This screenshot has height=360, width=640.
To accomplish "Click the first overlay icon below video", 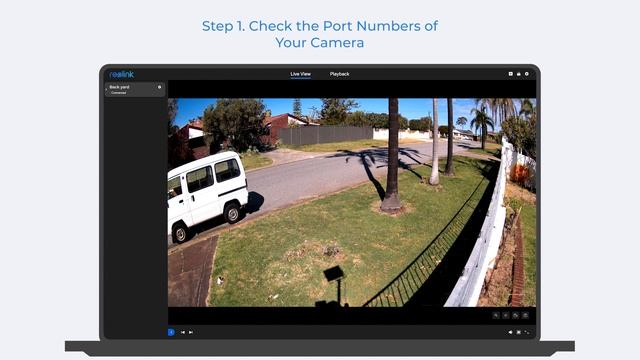I will tap(496, 316).
